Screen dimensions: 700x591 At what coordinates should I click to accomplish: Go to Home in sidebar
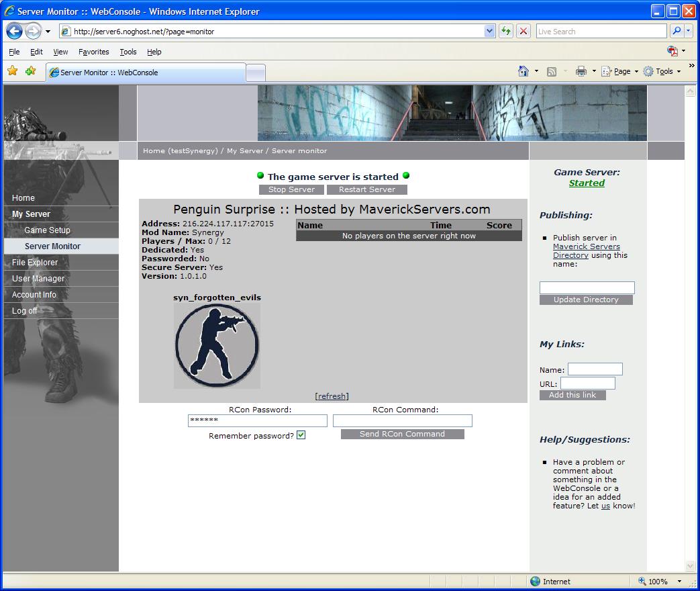pyautogui.click(x=23, y=198)
